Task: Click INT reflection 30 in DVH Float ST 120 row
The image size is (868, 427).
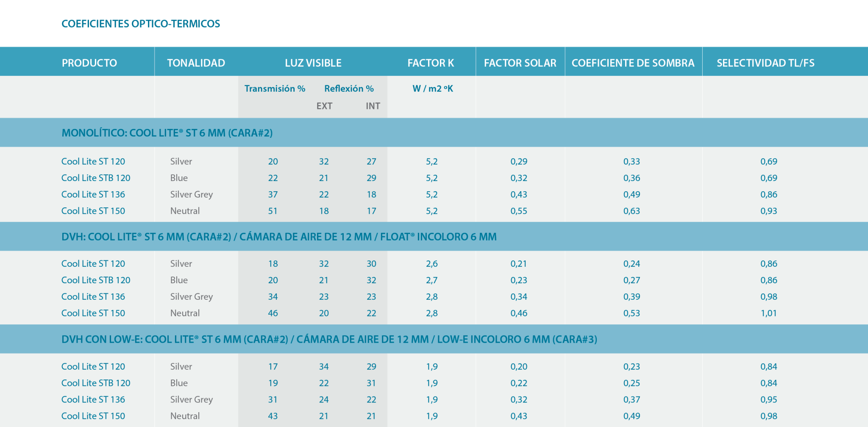Action: (371, 264)
